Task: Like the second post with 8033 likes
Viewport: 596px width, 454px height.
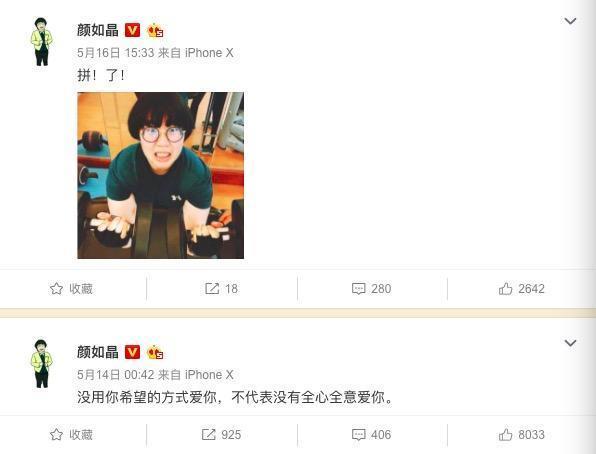Action: 522,435
